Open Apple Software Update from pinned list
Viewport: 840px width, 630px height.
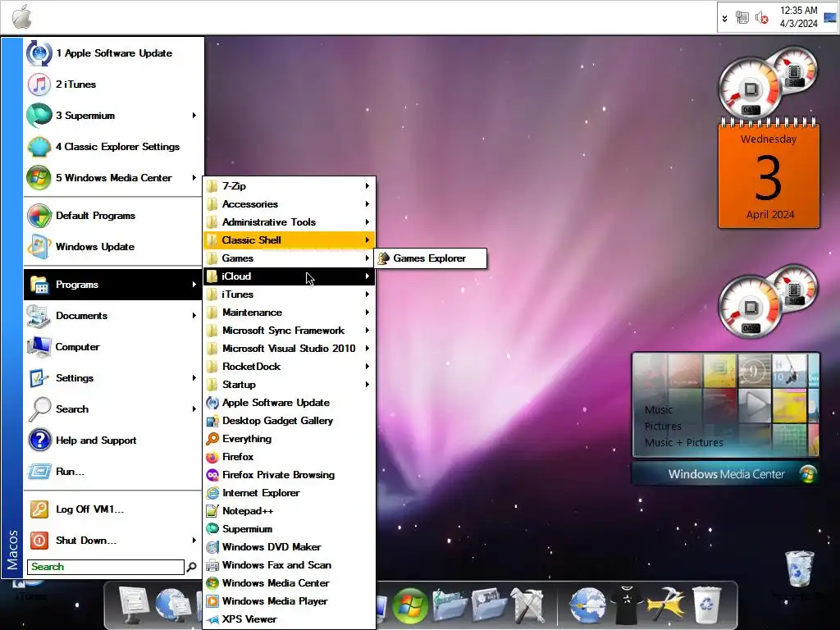coord(113,53)
